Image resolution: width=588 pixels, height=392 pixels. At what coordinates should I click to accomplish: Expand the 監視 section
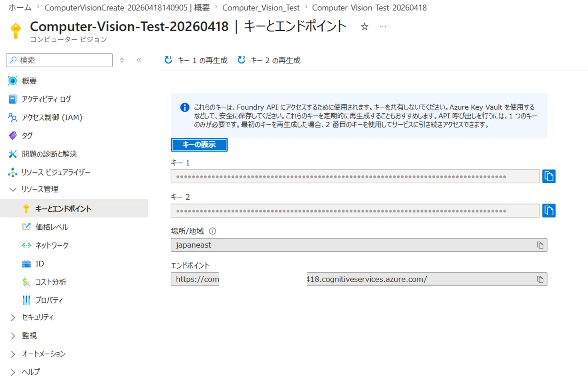[x=13, y=336]
